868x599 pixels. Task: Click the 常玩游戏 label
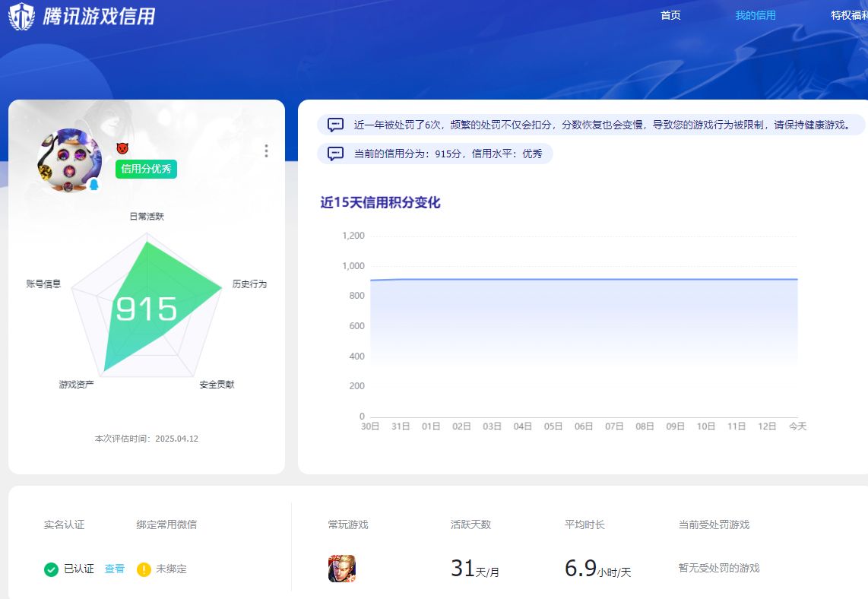pyautogui.click(x=348, y=525)
